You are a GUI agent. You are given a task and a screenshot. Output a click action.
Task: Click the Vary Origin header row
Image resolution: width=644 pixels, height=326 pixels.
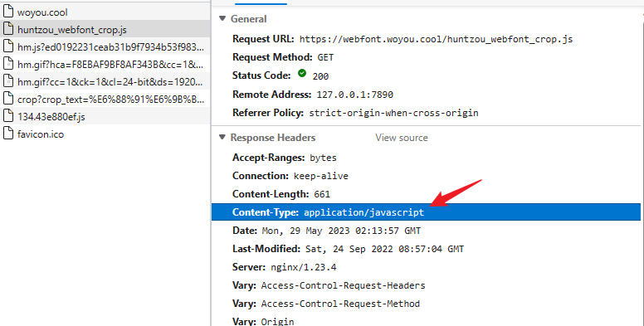click(x=263, y=321)
